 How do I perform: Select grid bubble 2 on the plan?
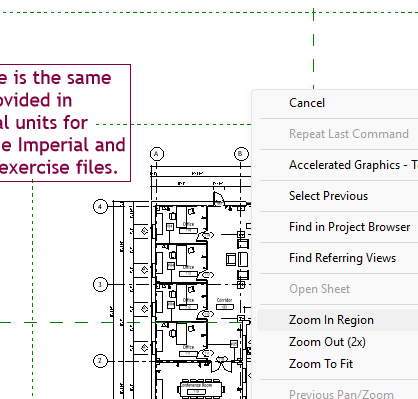click(x=100, y=361)
